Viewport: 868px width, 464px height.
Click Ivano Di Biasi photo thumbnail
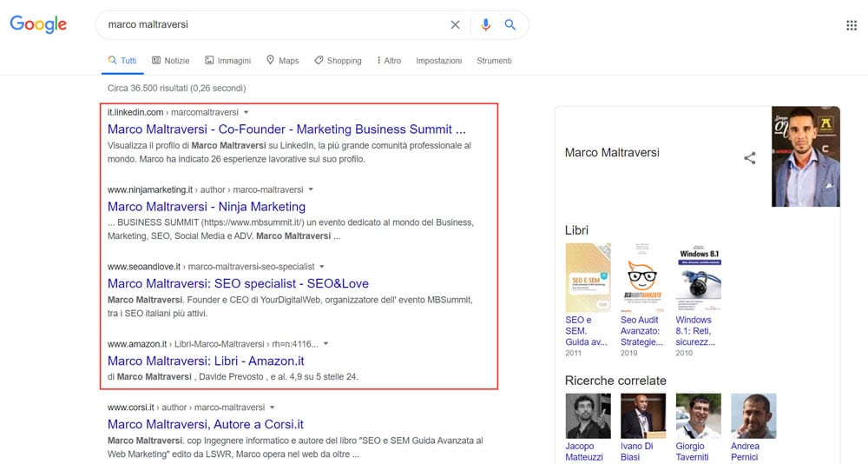click(x=643, y=415)
